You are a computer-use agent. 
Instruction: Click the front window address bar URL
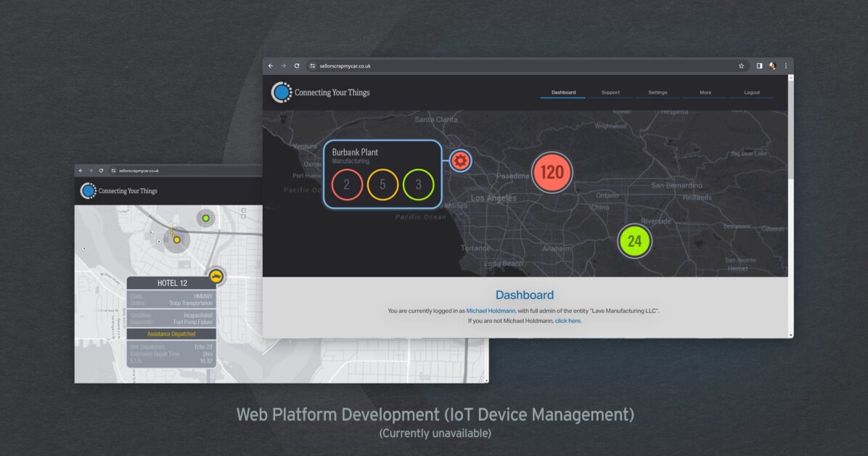point(345,66)
